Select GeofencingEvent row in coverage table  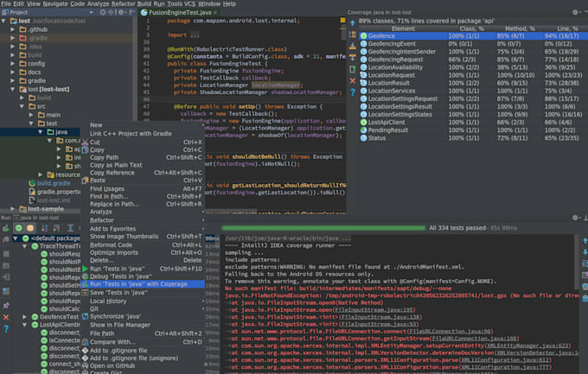tap(473, 44)
